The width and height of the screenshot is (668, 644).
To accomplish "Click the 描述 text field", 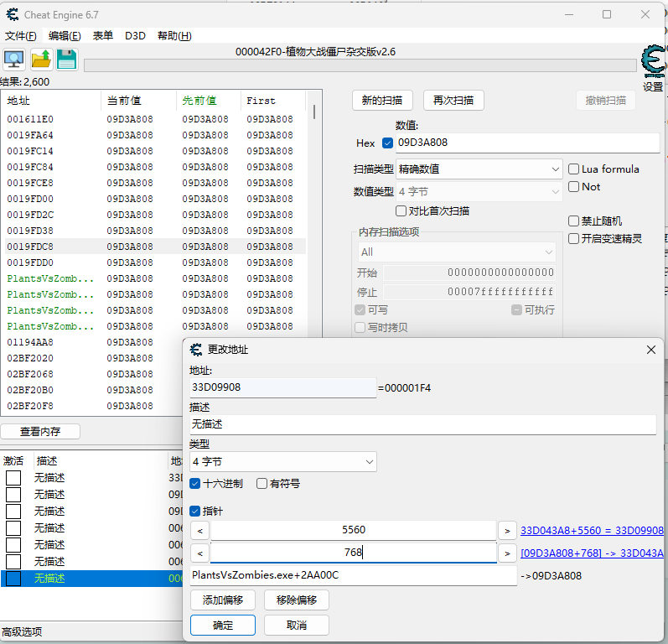I will [x=422, y=424].
